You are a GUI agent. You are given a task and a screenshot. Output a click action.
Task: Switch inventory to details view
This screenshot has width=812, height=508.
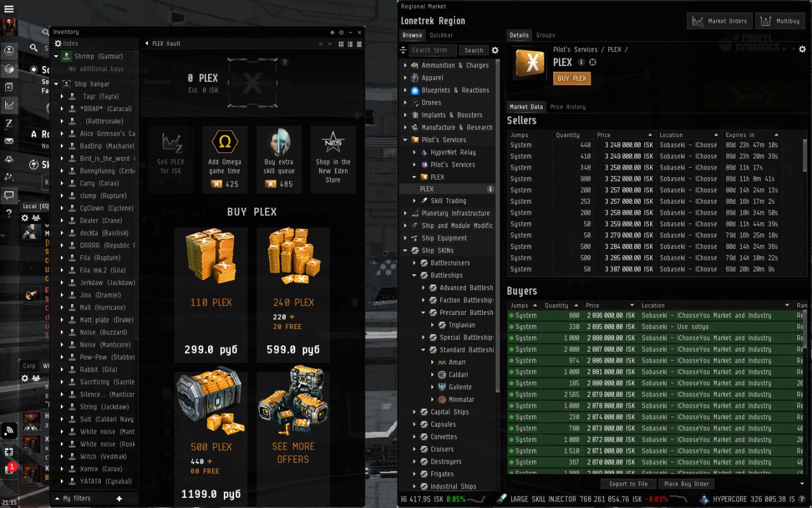pos(350,44)
